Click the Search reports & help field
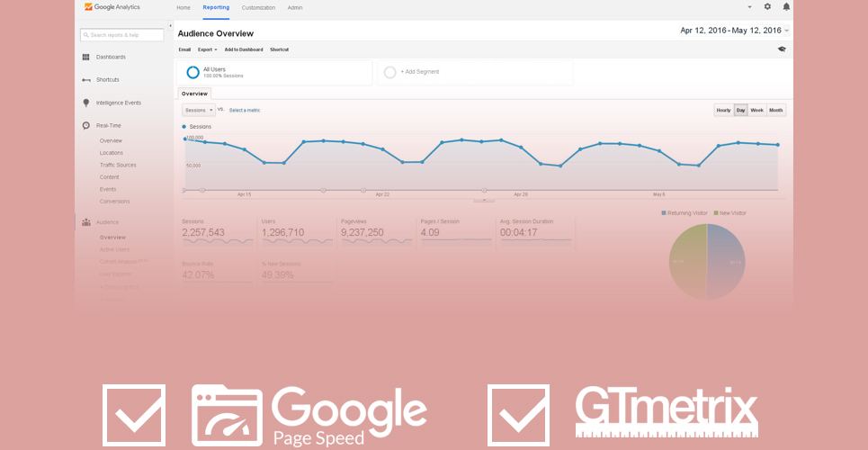 pos(122,35)
